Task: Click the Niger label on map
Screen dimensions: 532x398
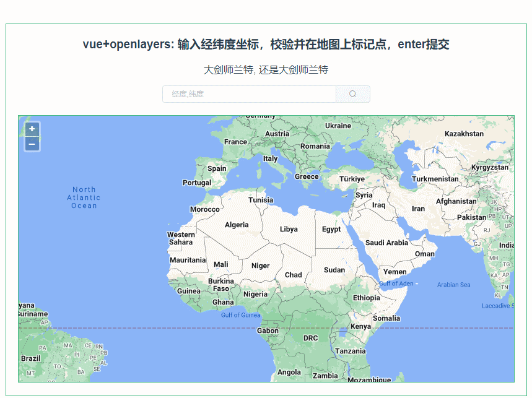Action: [x=260, y=266]
